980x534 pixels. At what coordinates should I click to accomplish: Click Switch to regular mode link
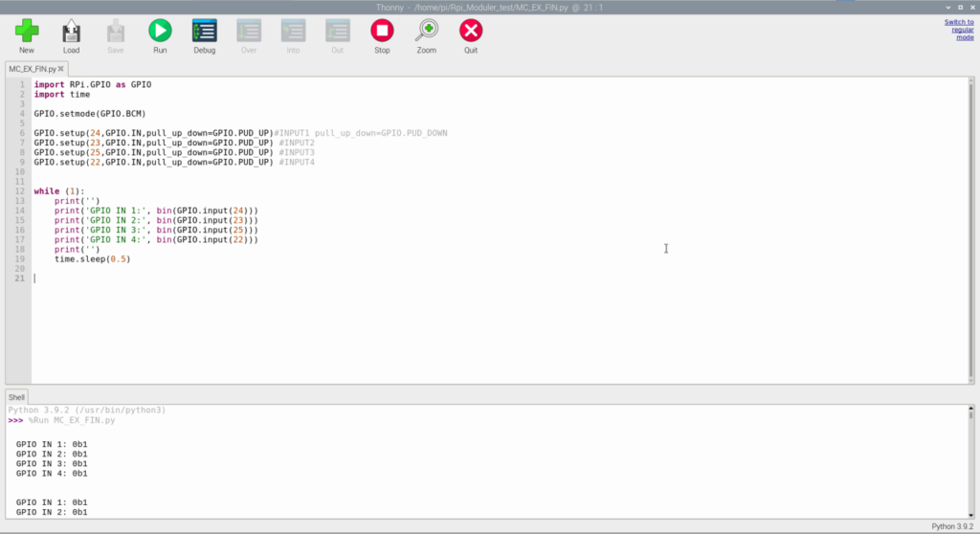[959, 30]
